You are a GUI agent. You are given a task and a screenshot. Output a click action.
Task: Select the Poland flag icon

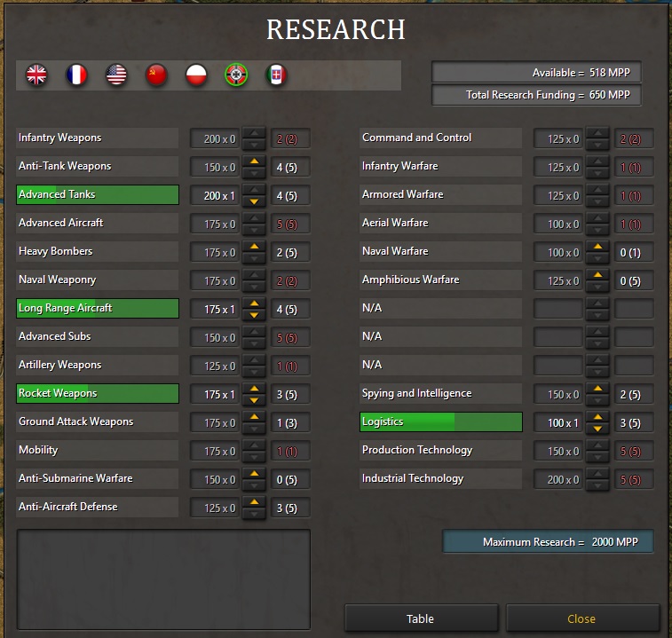(x=196, y=75)
